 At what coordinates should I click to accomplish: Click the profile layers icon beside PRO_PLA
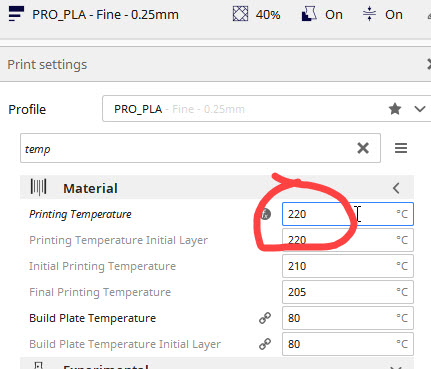pyautogui.click(x=16, y=14)
